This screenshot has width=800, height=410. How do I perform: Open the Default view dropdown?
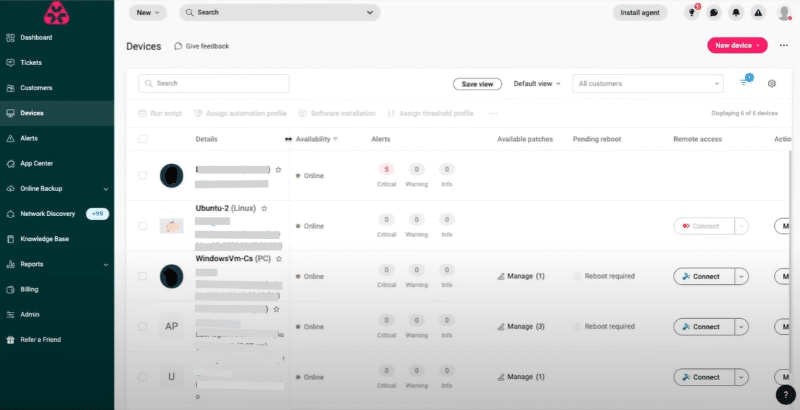pyautogui.click(x=537, y=84)
